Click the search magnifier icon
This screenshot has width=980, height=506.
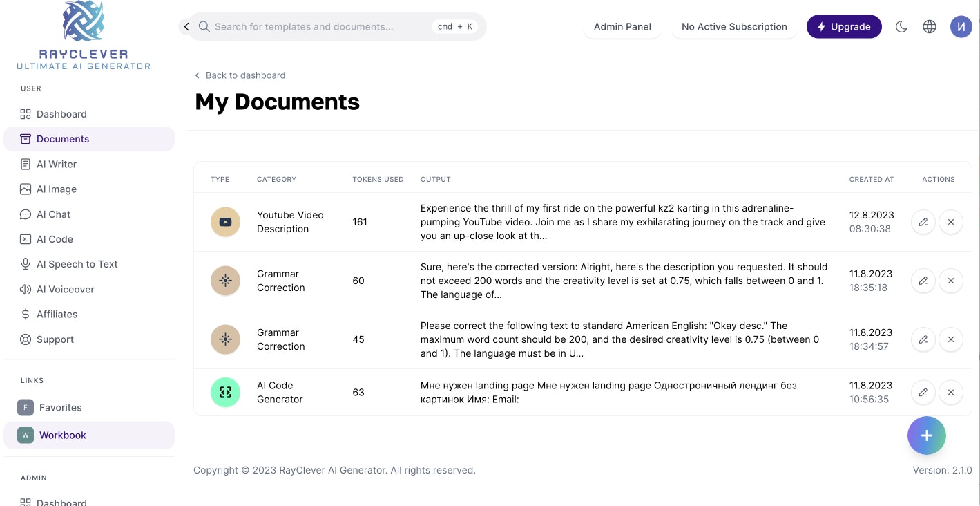(x=204, y=26)
